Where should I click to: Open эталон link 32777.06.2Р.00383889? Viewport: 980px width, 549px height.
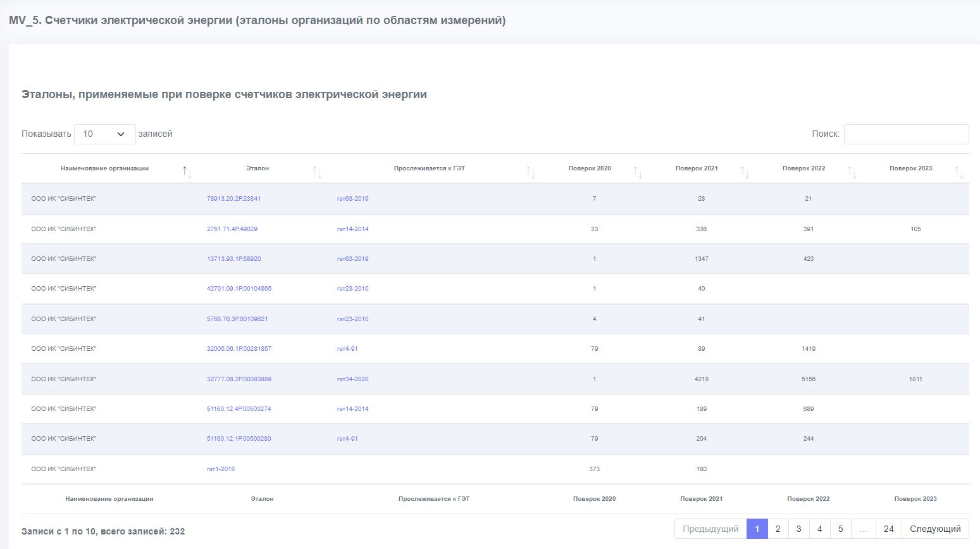(x=239, y=379)
